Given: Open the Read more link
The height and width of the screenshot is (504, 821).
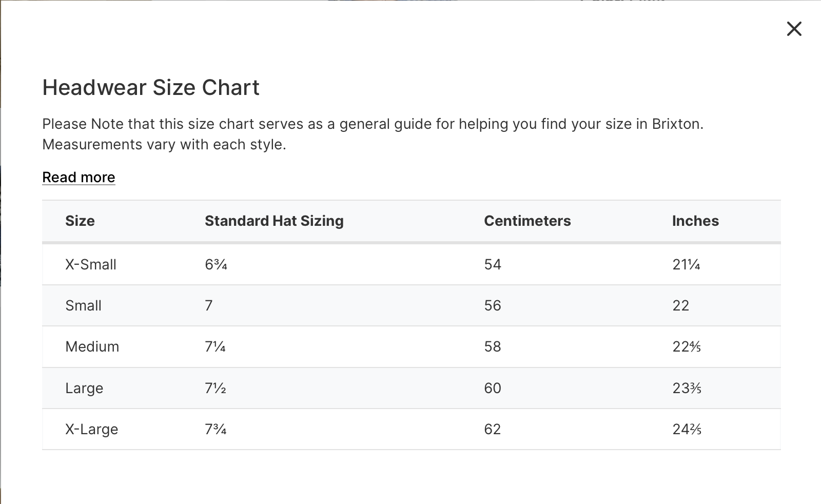Looking at the screenshot, I should pyautogui.click(x=79, y=177).
